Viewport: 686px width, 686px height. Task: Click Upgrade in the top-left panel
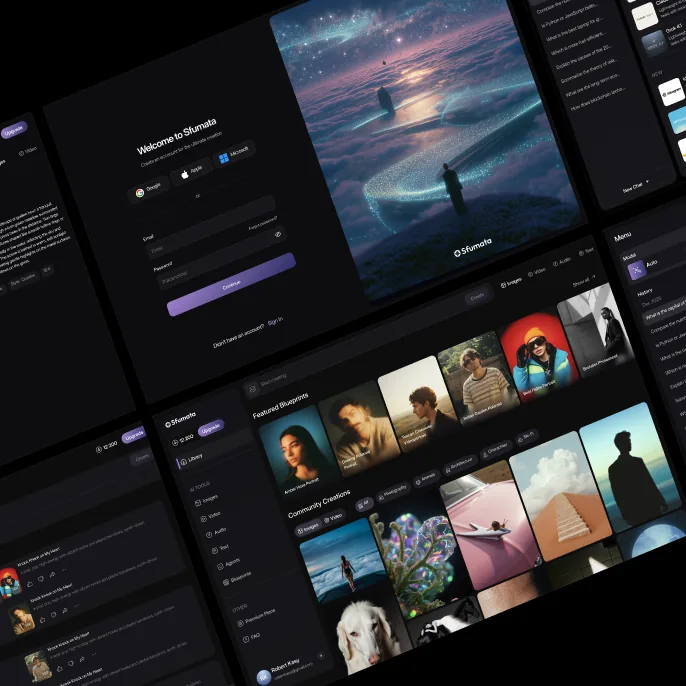click(14, 130)
